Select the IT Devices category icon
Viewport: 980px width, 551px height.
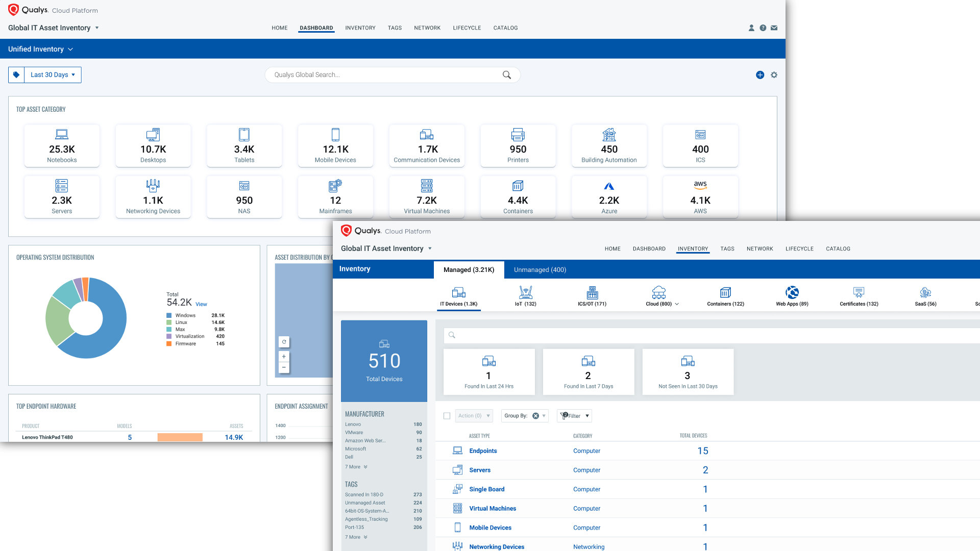point(458,292)
